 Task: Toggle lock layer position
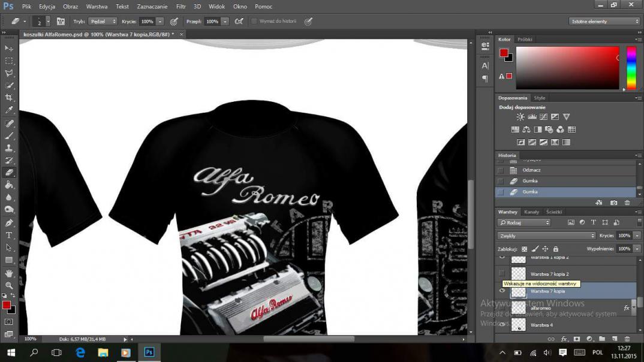[x=545, y=249]
